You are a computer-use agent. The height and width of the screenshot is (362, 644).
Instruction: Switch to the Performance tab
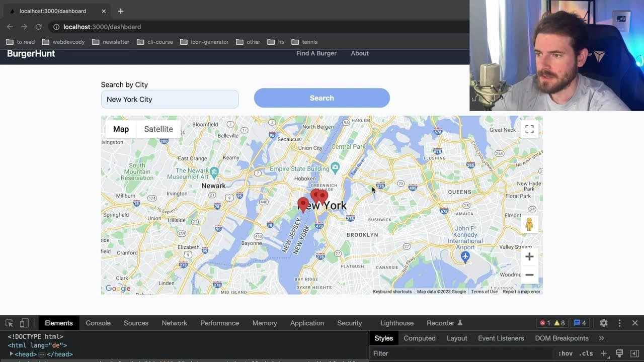point(219,323)
